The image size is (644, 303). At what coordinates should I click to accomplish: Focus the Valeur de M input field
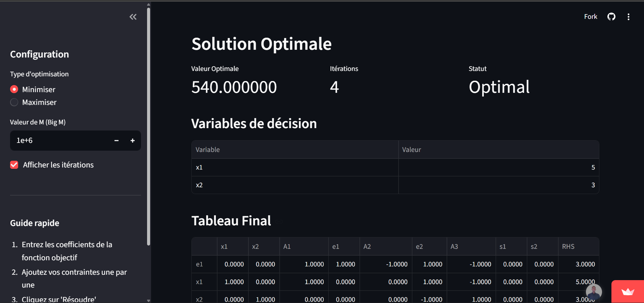point(60,141)
